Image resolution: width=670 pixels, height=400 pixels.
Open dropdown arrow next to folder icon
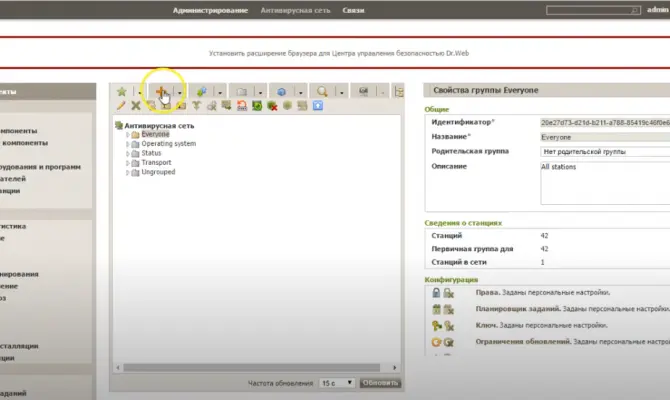coord(260,92)
